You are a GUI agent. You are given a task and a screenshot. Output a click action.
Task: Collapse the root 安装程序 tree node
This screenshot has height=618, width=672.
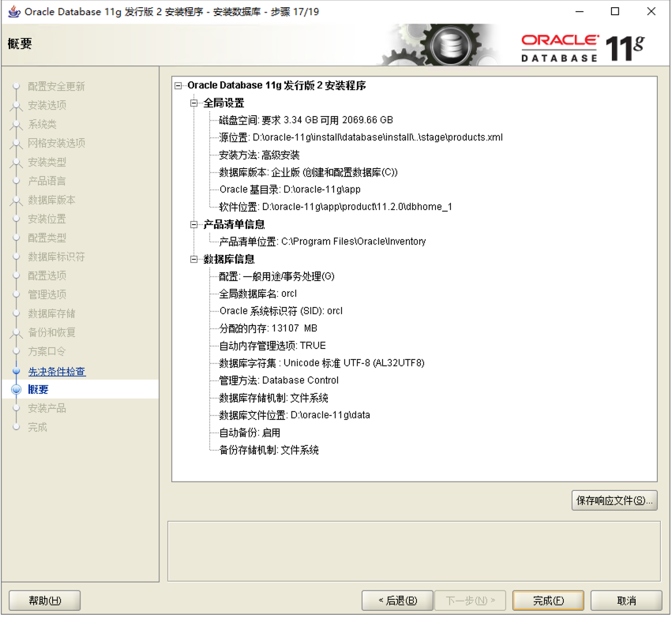pyautogui.click(x=178, y=85)
